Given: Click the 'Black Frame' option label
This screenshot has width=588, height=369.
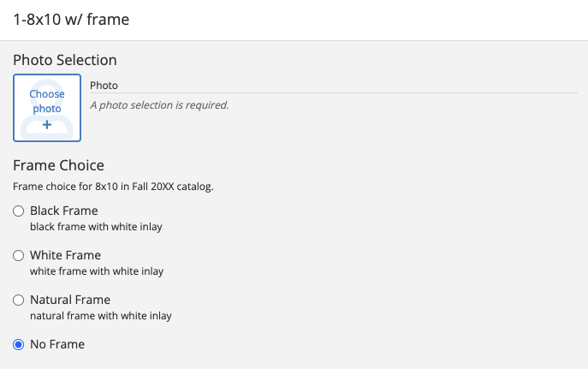Looking at the screenshot, I should coord(63,211).
